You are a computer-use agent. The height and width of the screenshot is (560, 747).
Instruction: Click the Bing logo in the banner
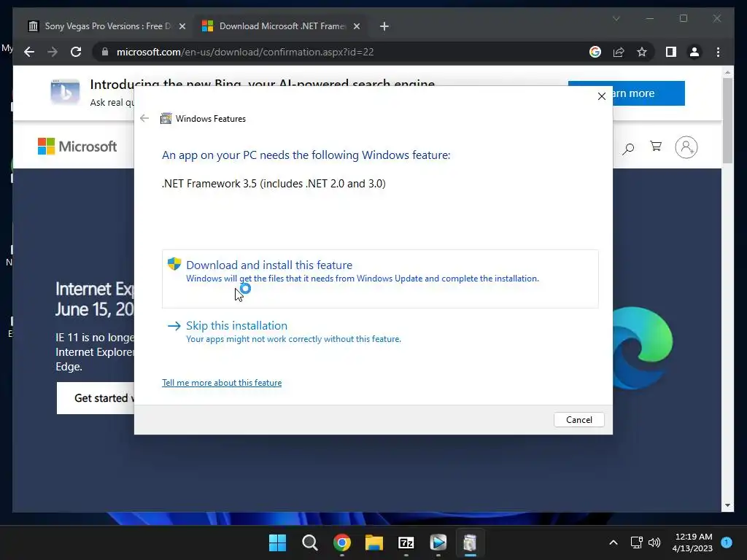pyautogui.click(x=65, y=91)
